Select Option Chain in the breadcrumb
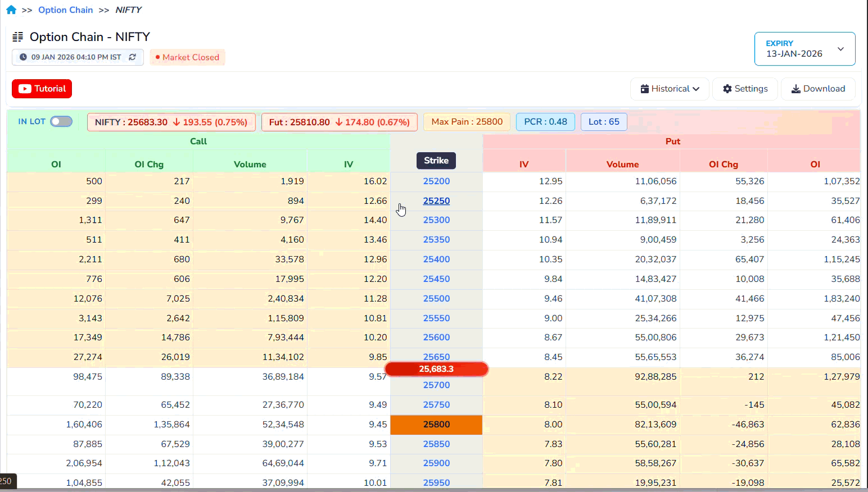The image size is (868, 492). point(66,10)
